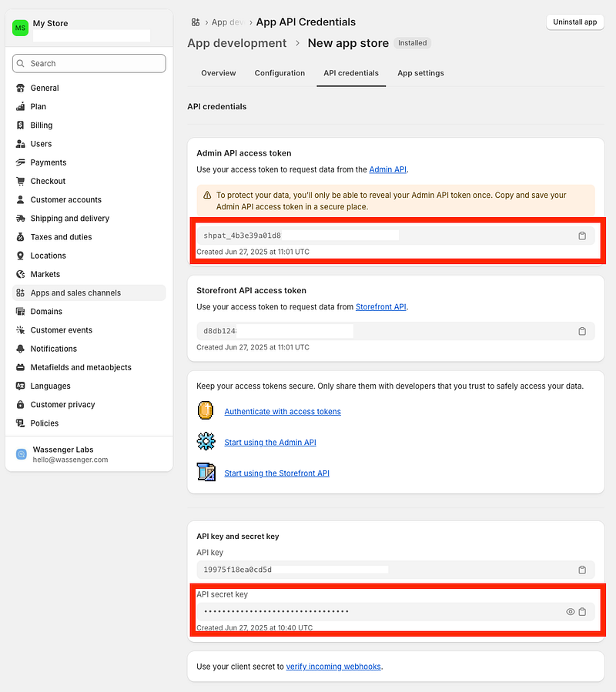The height and width of the screenshot is (692, 616).
Task: Click the MS store avatar icon
Action: pos(21,28)
